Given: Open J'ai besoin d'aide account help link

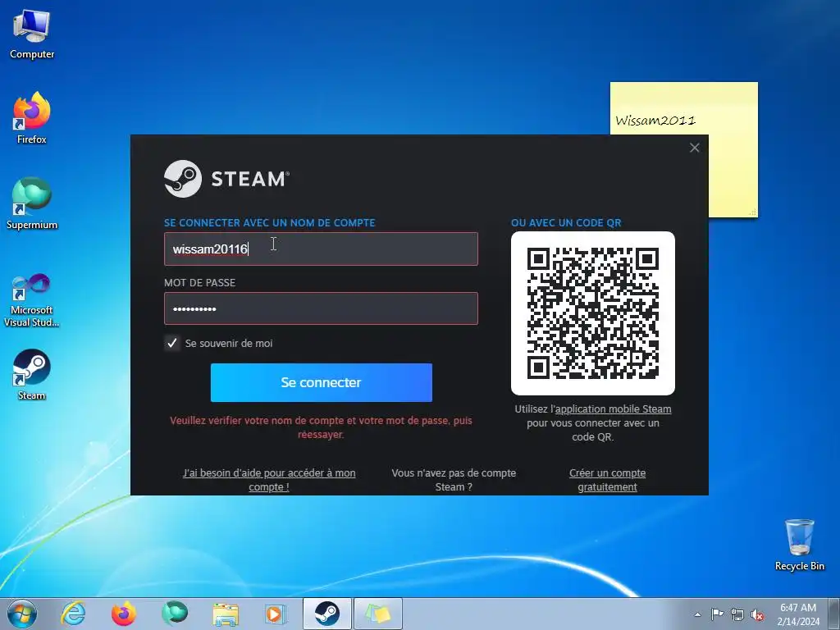Looking at the screenshot, I should 269,480.
